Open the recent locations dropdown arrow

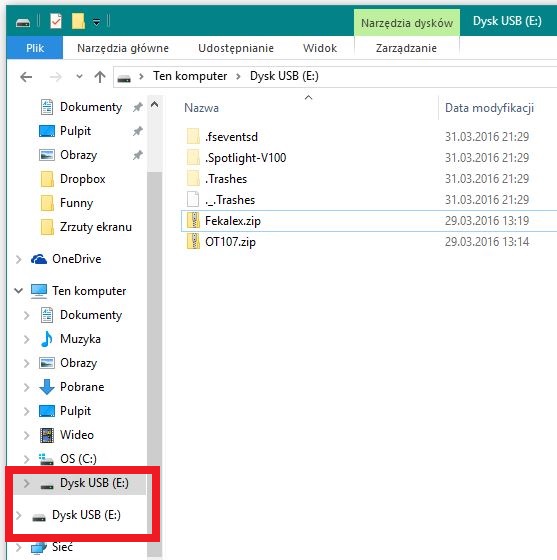79,76
